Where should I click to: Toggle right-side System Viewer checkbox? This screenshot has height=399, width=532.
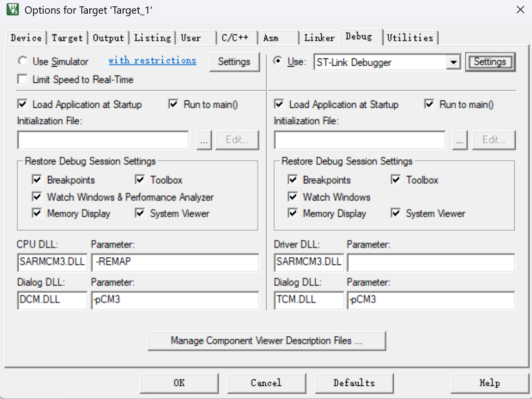396,214
